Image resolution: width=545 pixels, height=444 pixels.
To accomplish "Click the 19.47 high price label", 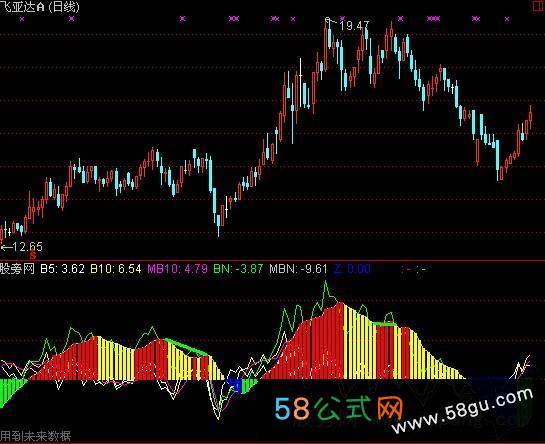I will tap(354, 26).
